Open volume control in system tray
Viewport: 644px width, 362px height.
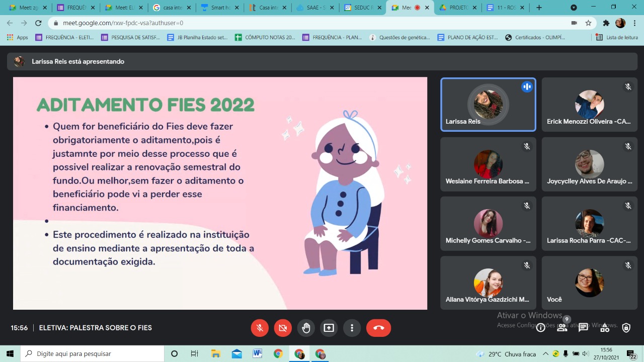pos(586,354)
